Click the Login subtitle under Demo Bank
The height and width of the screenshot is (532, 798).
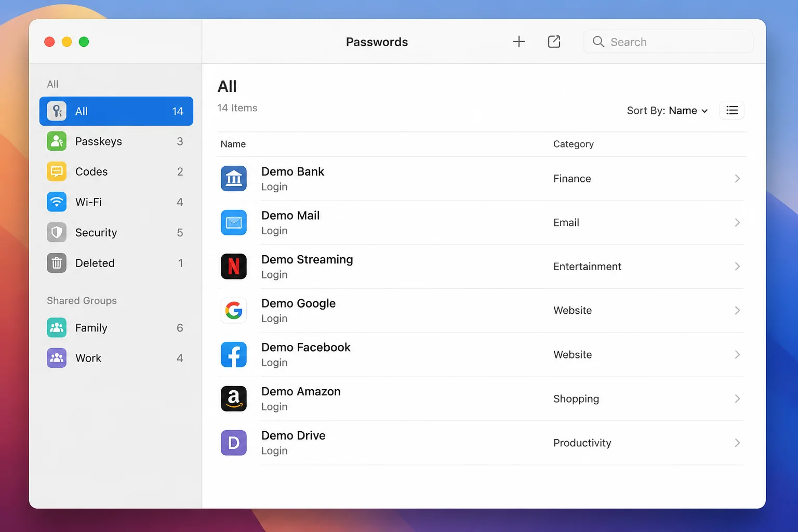coord(274,187)
